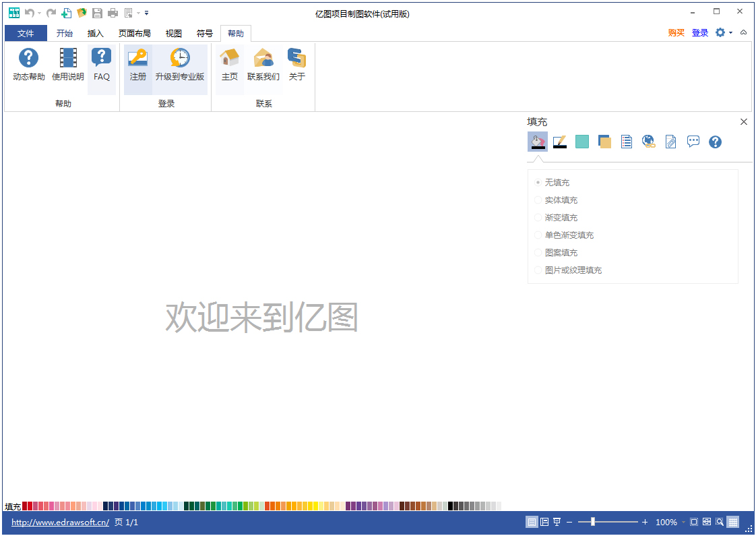Pick the black swatch in the color bar

tap(450, 506)
